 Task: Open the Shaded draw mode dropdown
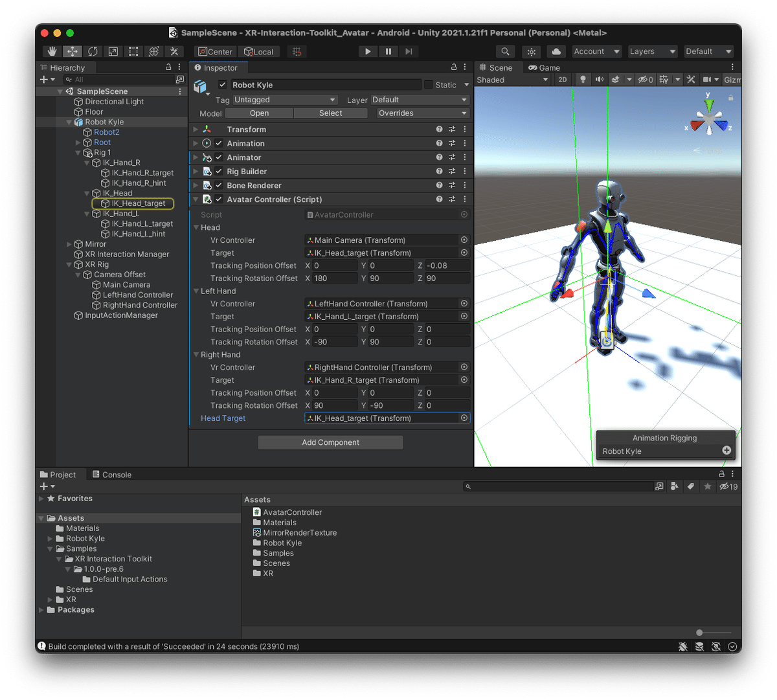pos(512,80)
